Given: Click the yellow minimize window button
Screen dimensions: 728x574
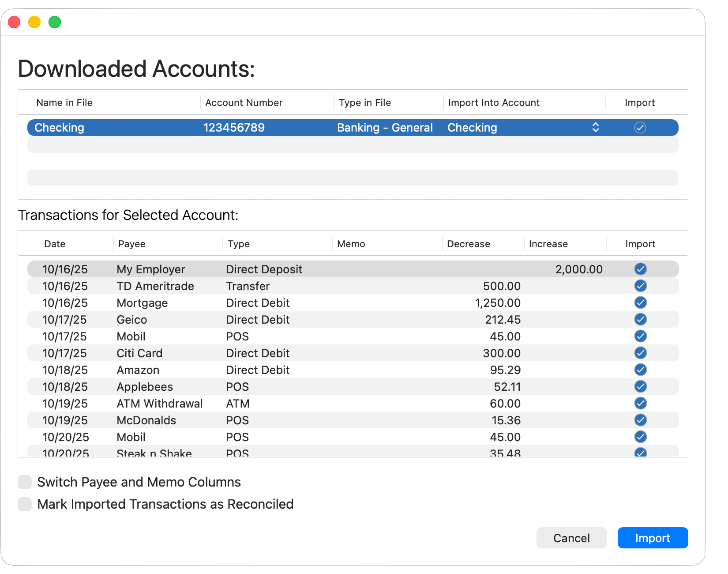Looking at the screenshot, I should [x=34, y=22].
